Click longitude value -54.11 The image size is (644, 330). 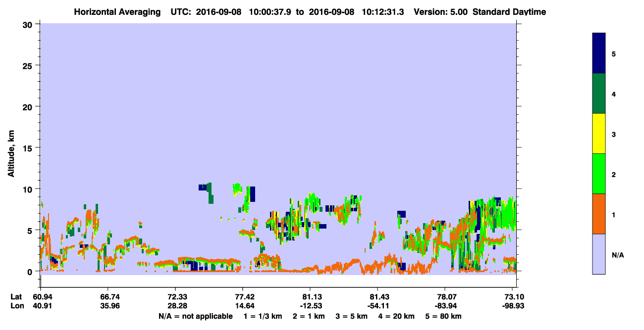pyautogui.click(x=377, y=306)
